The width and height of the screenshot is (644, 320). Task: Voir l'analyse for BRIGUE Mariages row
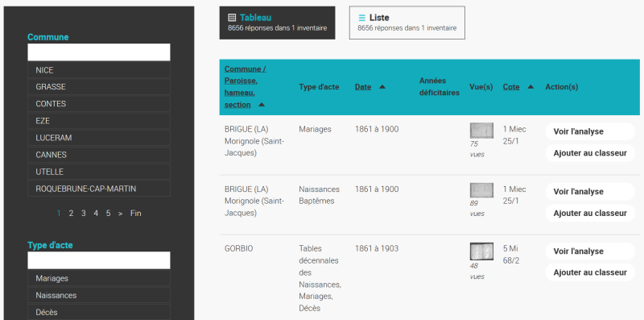[590, 131]
